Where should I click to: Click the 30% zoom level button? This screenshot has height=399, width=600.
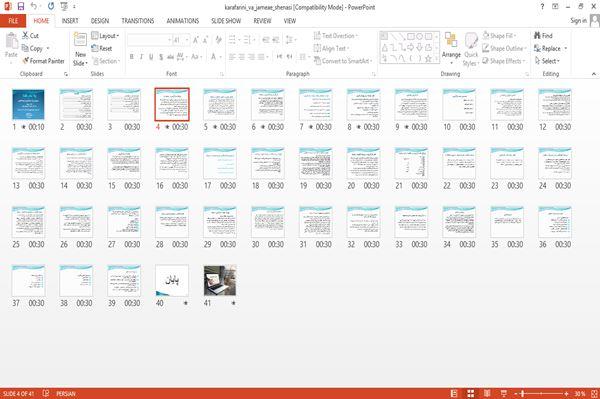[580, 393]
